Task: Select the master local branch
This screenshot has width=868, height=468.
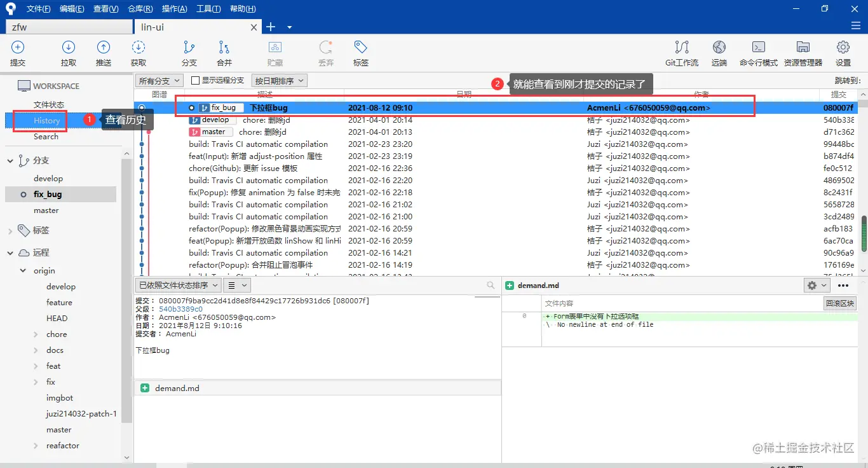Action: tap(46, 210)
